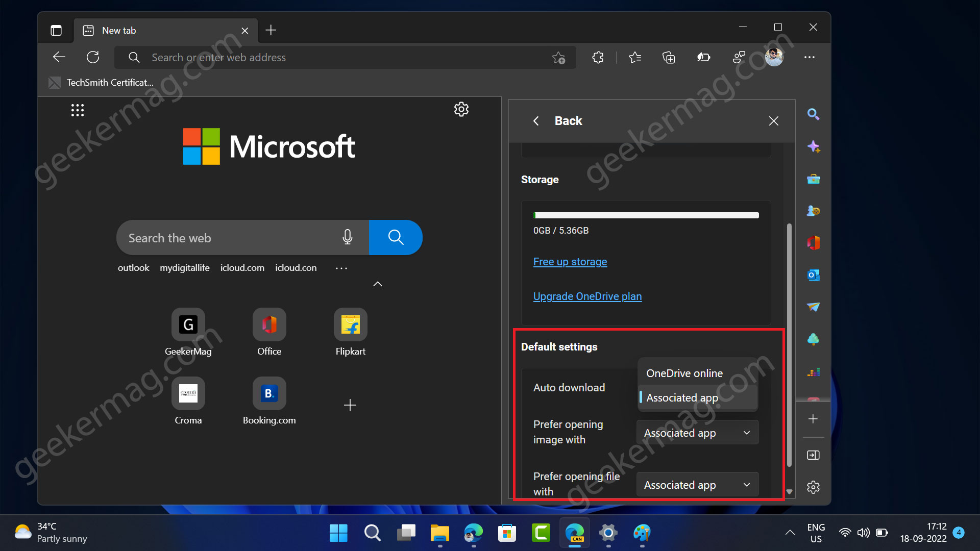Open the Collections icon in the toolbar
This screenshot has height=551, width=980.
669,57
